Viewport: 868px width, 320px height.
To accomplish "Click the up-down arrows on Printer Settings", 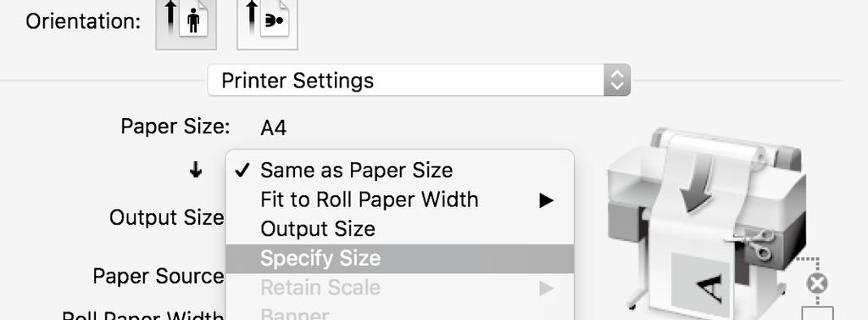I will click(x=616, y=81).
